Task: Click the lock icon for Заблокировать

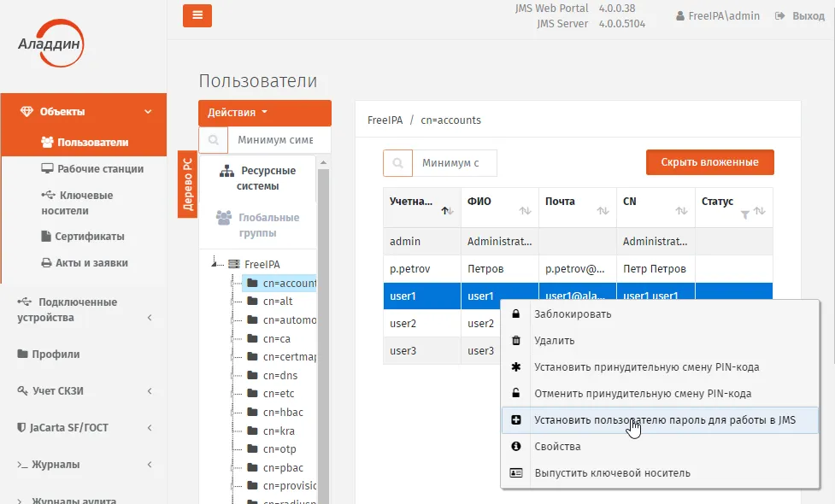Action: [x=515, y=314]
